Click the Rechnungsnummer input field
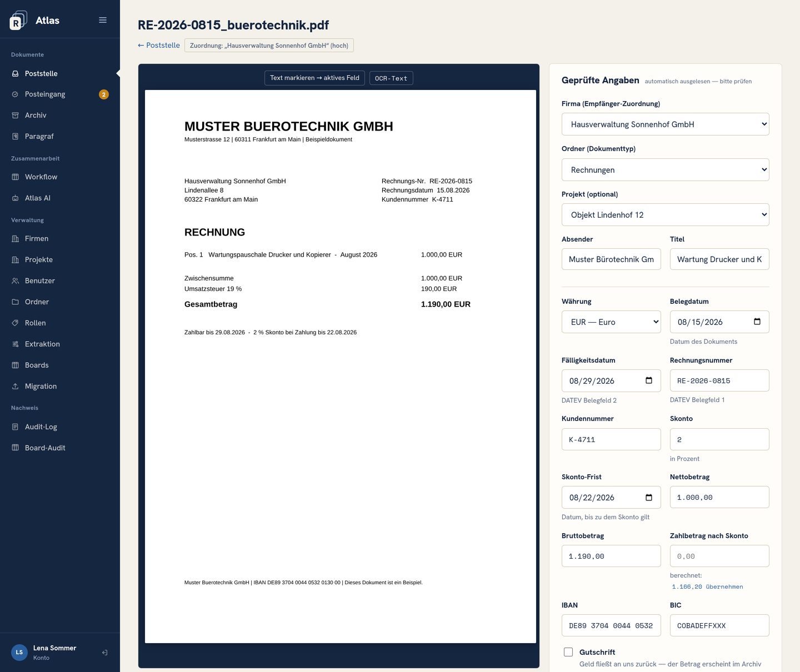 click(719, 380)
